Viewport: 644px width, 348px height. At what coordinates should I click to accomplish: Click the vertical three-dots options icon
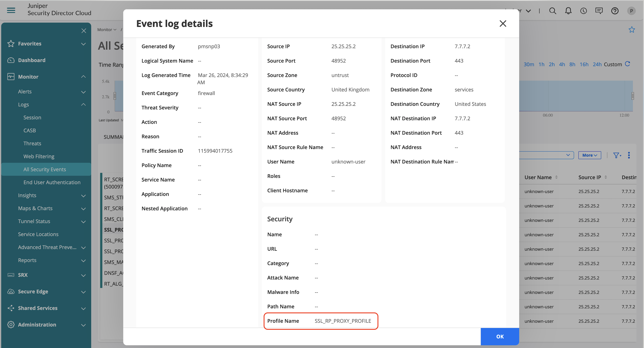coord(629,155)
